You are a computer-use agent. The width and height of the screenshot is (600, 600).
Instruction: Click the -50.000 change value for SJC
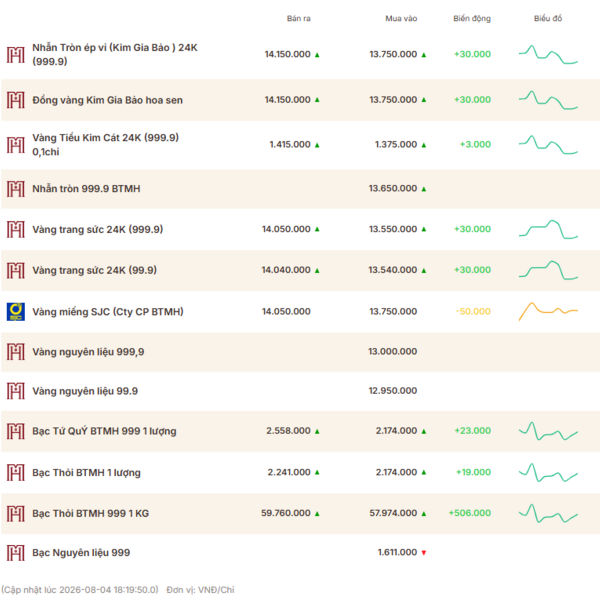coord(473,311)
